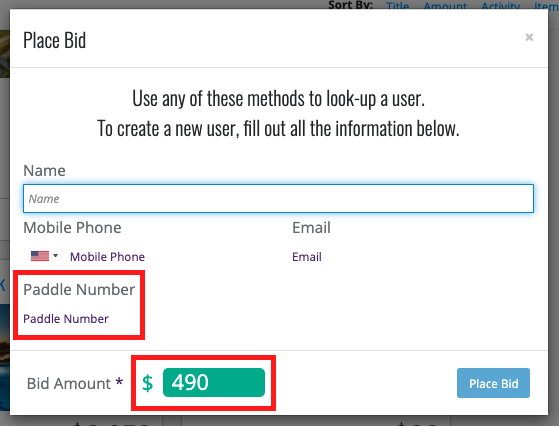Click the purple Paddle Number input field

66,319
